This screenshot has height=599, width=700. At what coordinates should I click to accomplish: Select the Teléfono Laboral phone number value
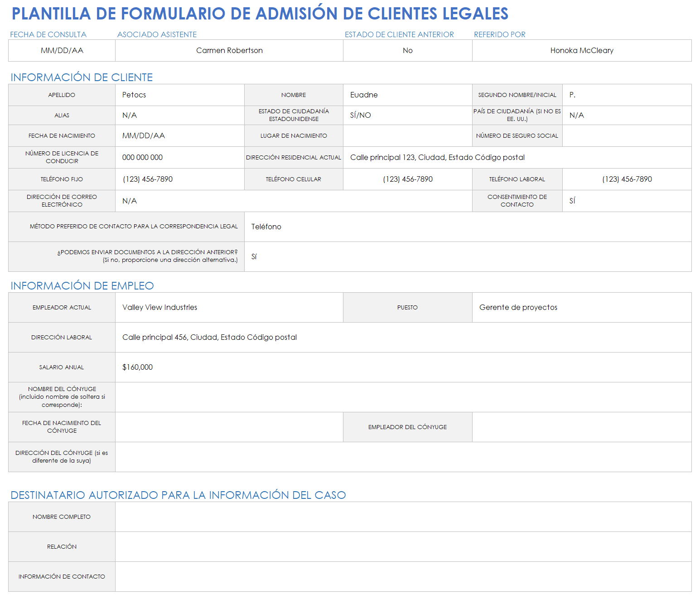coord(627,179)
